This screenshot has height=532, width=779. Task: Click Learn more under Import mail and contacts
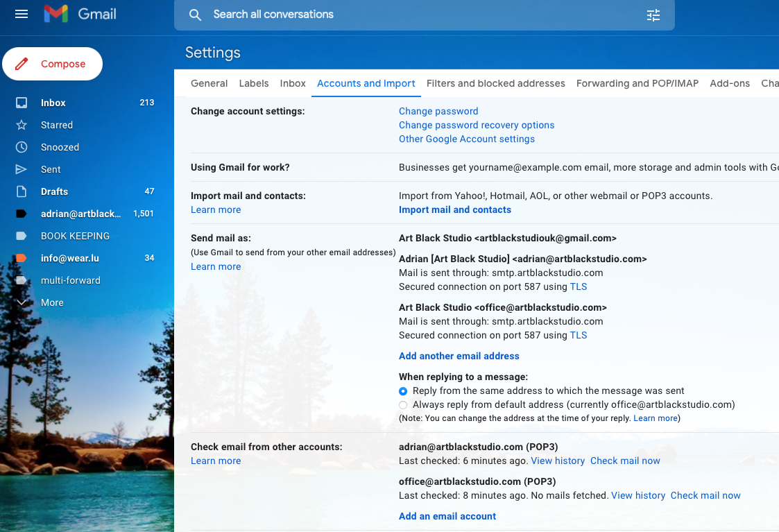pos(216,209)
